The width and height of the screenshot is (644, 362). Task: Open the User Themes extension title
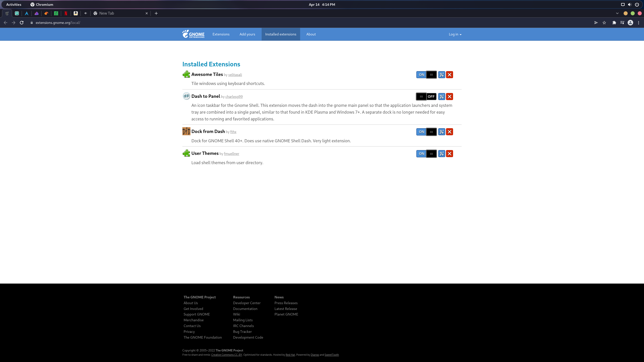(205, 153)
